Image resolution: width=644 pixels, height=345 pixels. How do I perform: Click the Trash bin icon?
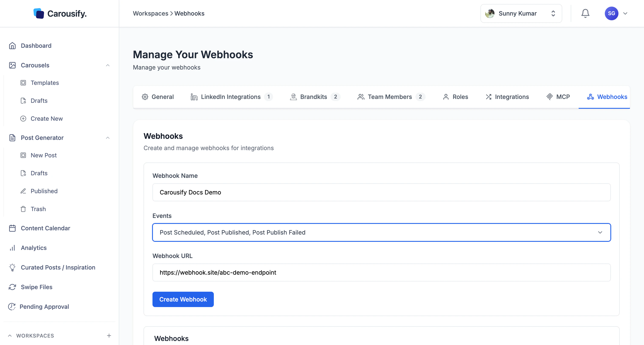[x=23, y=209]
